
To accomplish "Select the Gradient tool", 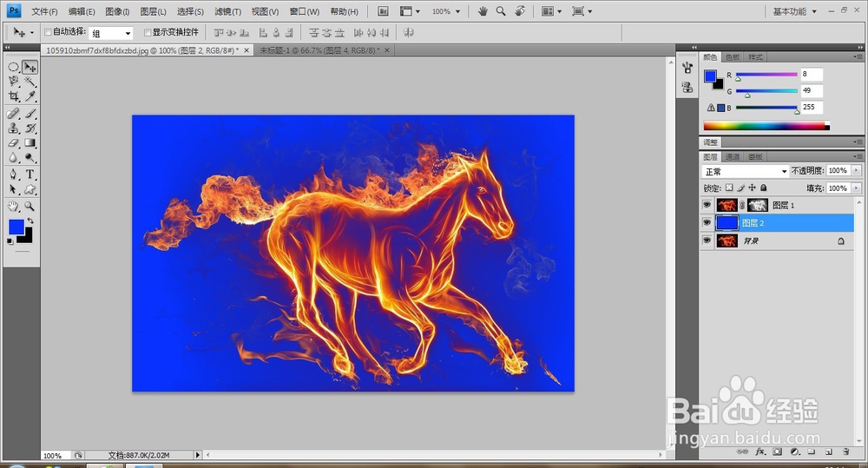I will 30,143.
